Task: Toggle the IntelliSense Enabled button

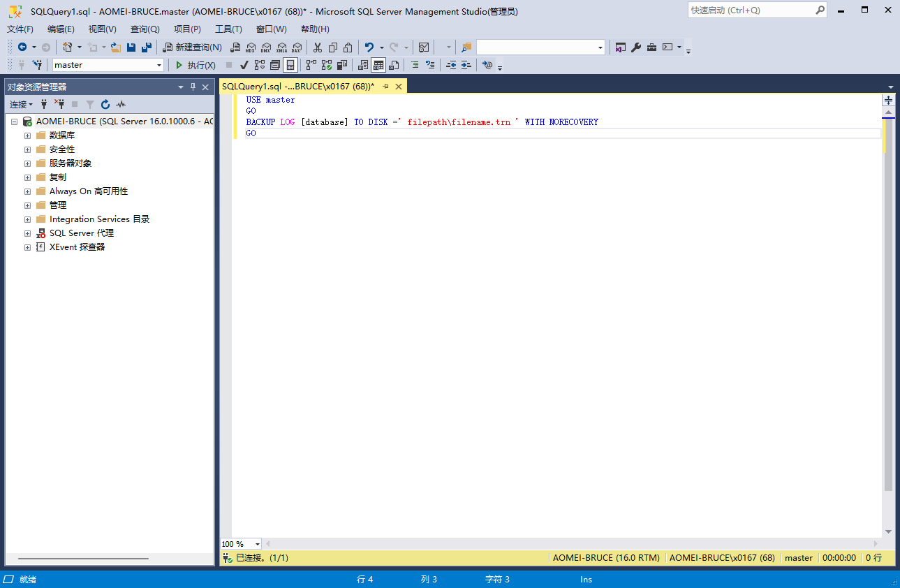Action: [x=290, y=65]
